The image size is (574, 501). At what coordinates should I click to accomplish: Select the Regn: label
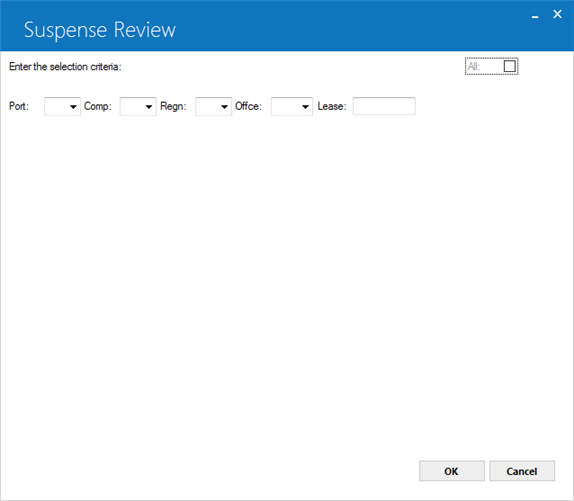[x=174, y=106]
